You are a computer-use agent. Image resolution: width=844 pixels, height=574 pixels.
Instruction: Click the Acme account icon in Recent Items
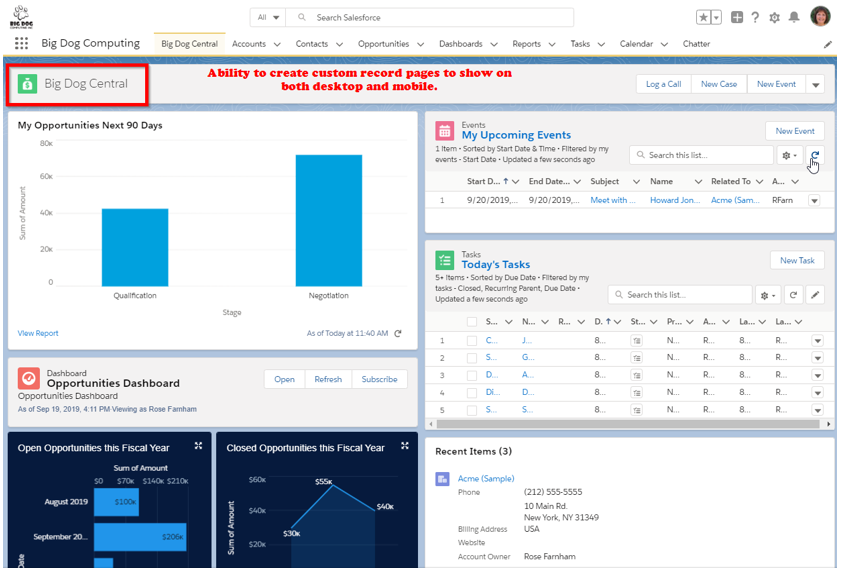coord(442,479)
